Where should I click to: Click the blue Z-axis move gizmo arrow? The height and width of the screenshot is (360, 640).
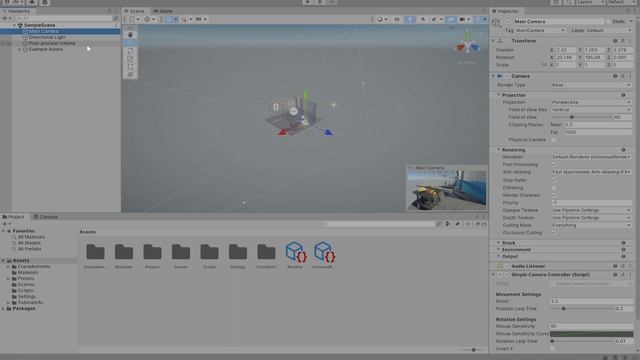pyautogui.click(x=328, y=132)
